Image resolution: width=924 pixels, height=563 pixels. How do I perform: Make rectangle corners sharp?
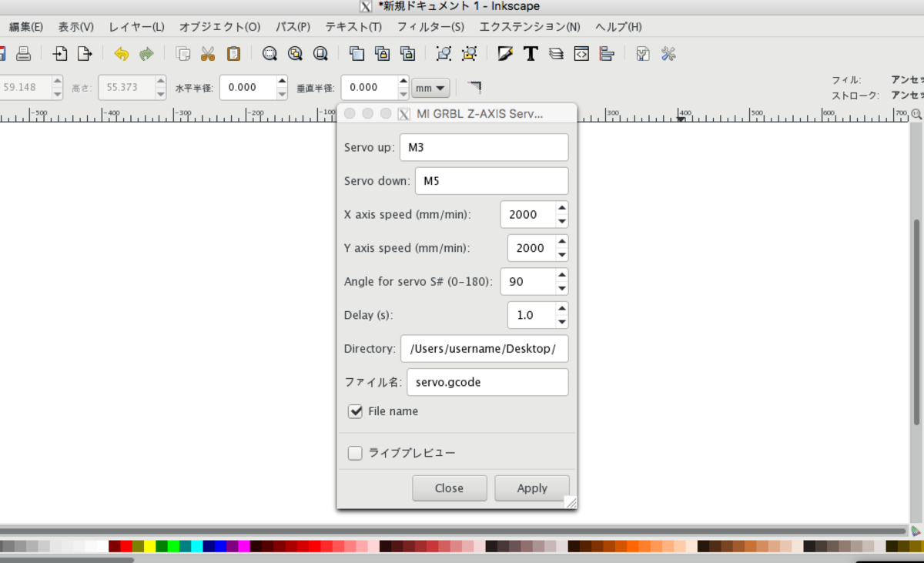[x=474, y=87]
